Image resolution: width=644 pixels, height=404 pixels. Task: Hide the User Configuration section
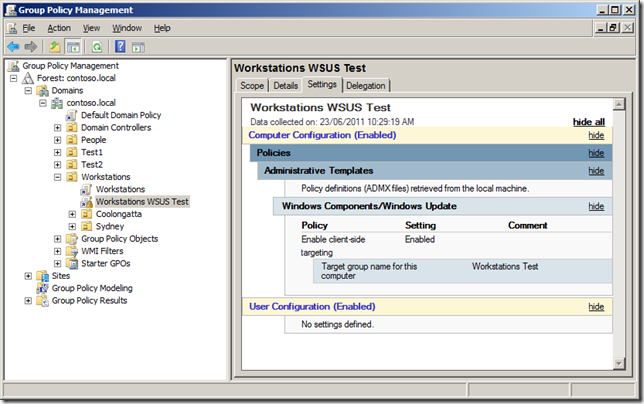coord(596,306)
